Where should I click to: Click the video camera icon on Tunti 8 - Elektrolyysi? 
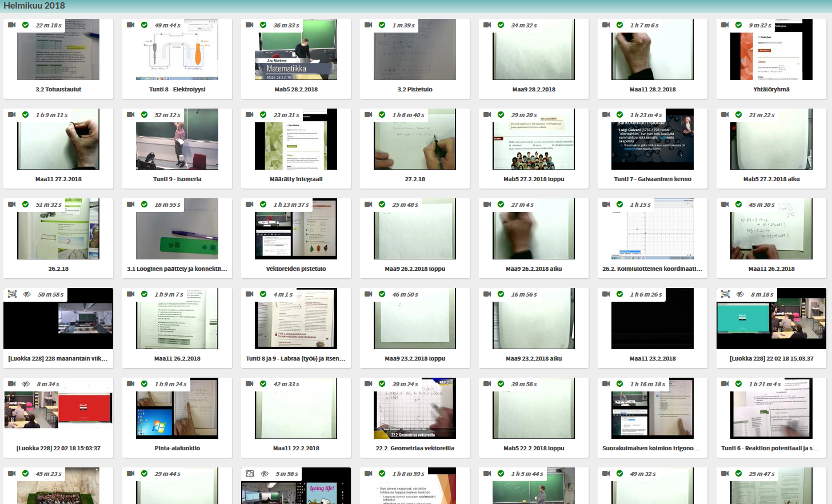[130, 25]
